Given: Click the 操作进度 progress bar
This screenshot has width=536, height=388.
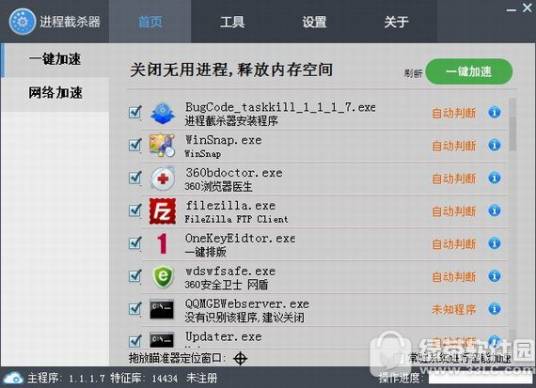Looking at the screenshot, I should 480,378.
